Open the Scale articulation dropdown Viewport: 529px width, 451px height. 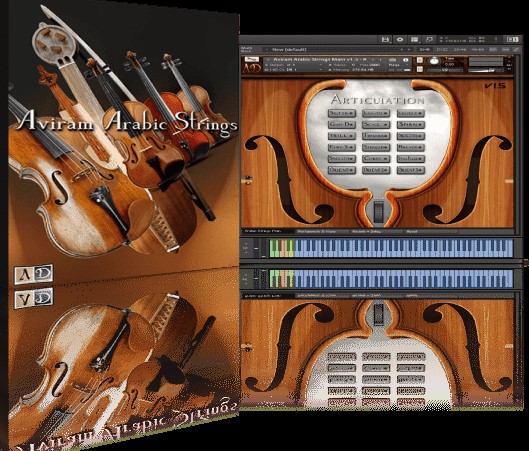[x=376, y=124]
